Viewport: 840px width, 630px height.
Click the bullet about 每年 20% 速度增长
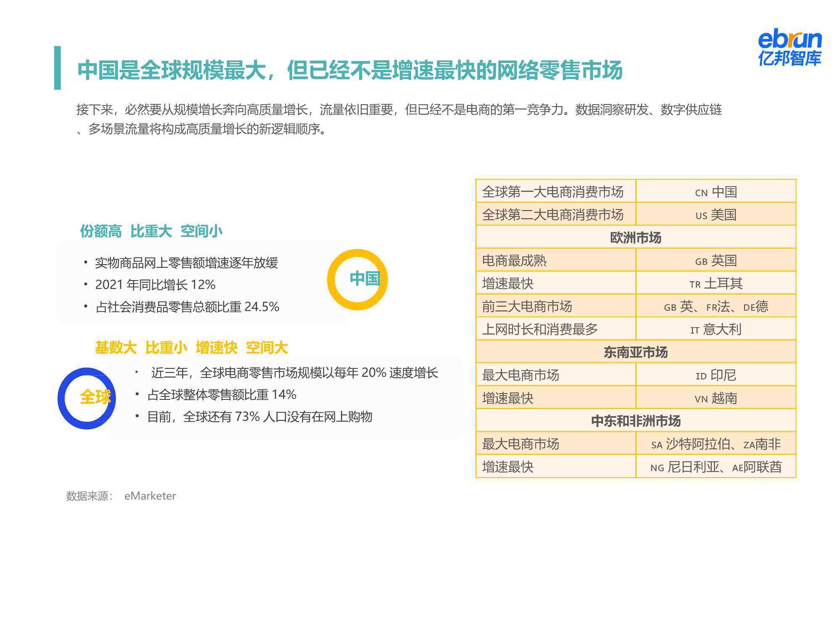(x=294, y=373)
